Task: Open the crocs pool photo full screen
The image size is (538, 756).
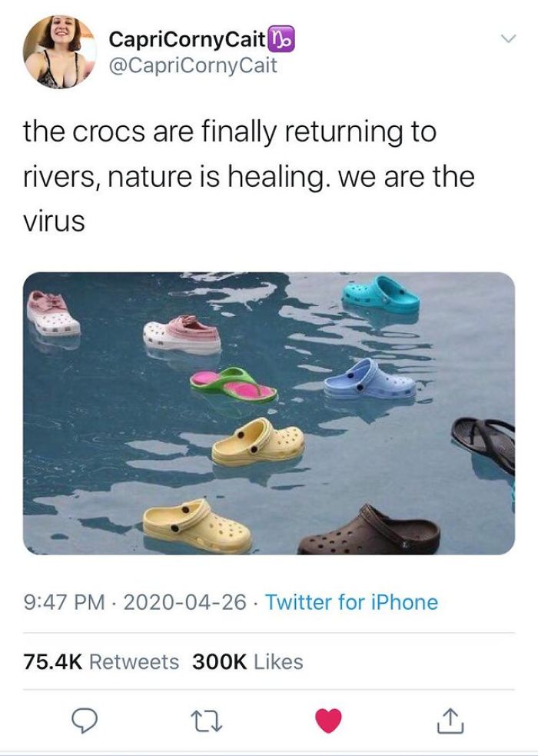Action: 269,417
